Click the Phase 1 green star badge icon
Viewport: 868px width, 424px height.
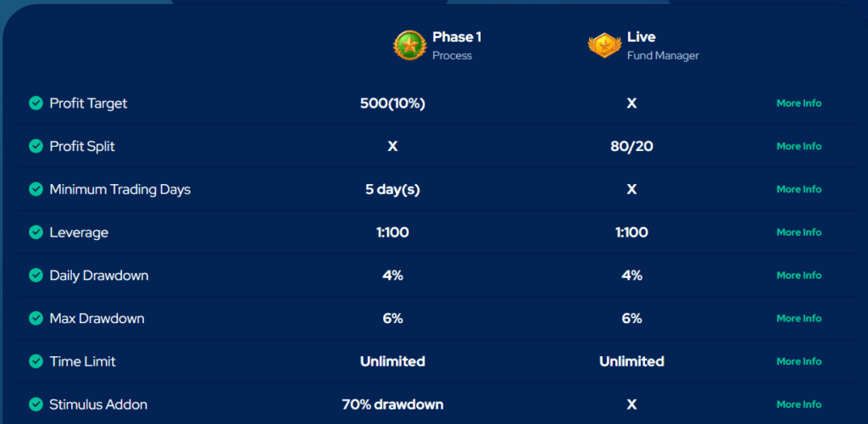click(409, 45)
